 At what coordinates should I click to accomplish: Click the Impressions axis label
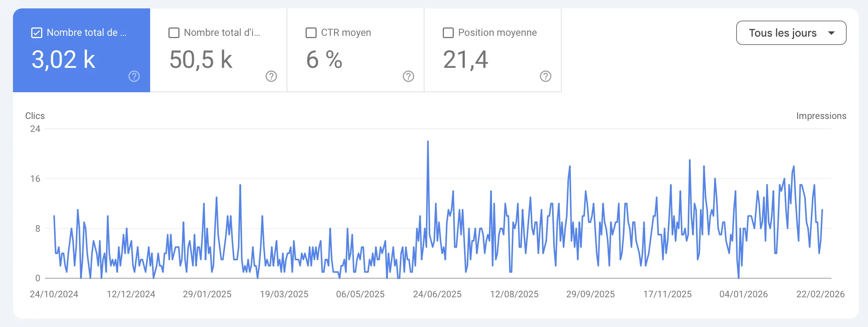[822, 115]
